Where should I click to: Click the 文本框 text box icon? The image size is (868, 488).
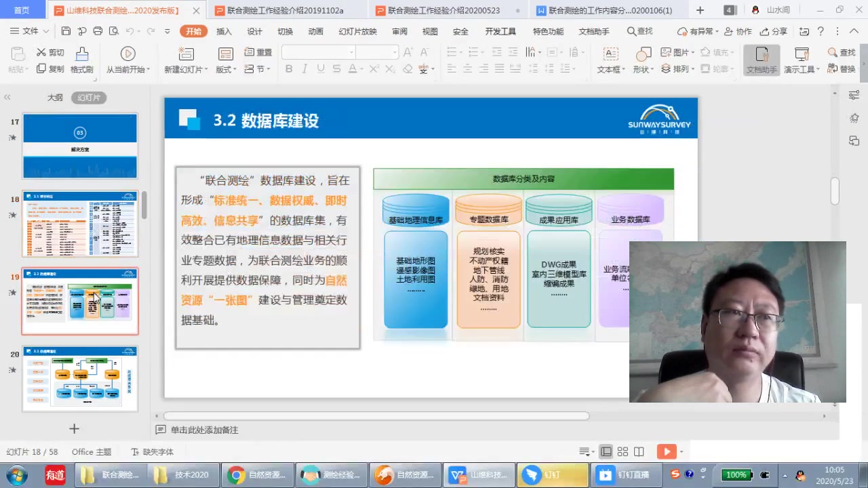click(x=610, y=54)
